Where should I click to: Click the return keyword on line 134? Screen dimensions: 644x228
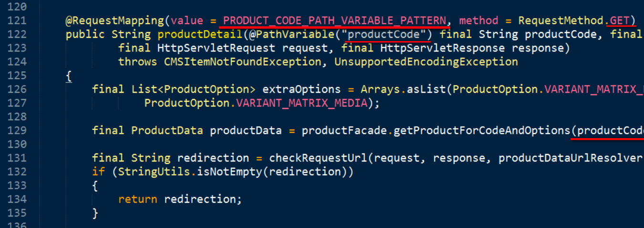[137, 198]
